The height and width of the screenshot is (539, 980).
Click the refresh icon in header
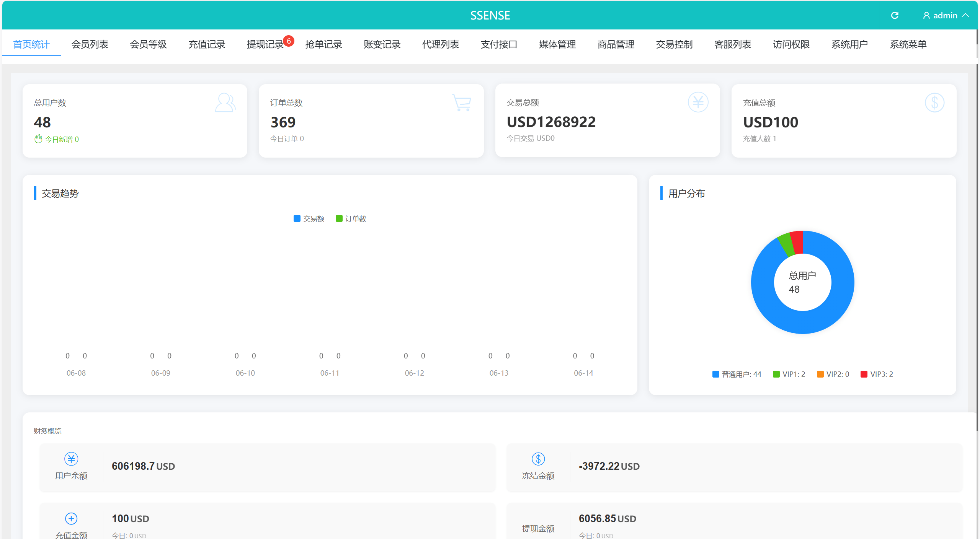895,15
